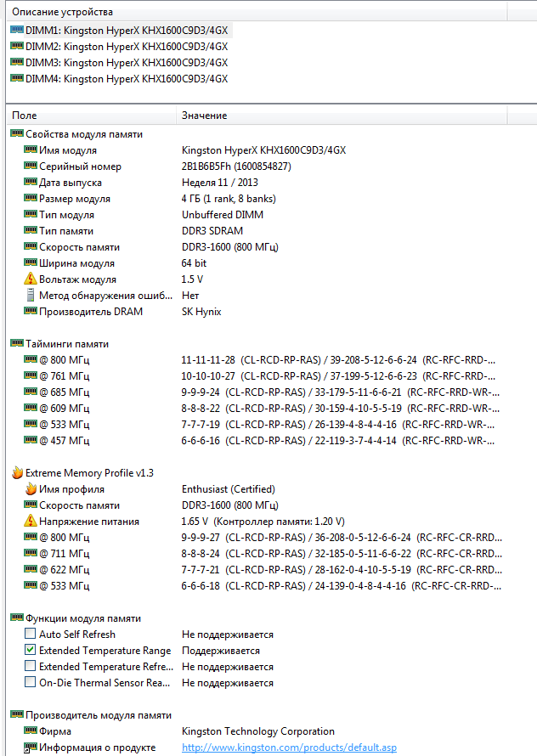This screenshot has height=756, width=537.
Task: Click the DIMM4 memory module icon
Action: pyautogui.click(x=17, y=77)
